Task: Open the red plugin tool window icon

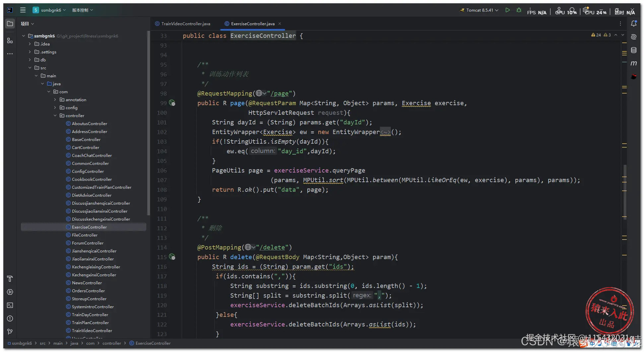Action: (x=634, y=77)
